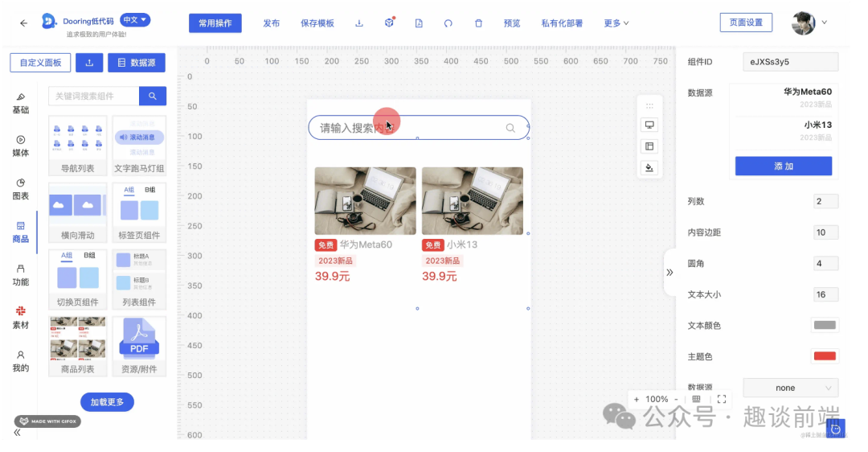The height and width of the screenshot is (452, 868).
Task: Go back with the left arrow icon
Action: 23,23
